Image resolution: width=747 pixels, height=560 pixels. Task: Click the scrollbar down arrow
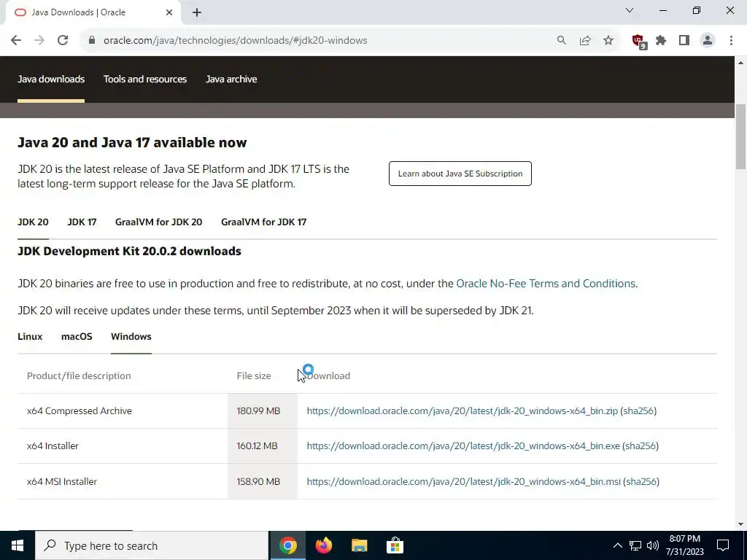pyautogui.click(x=740, y=524)
